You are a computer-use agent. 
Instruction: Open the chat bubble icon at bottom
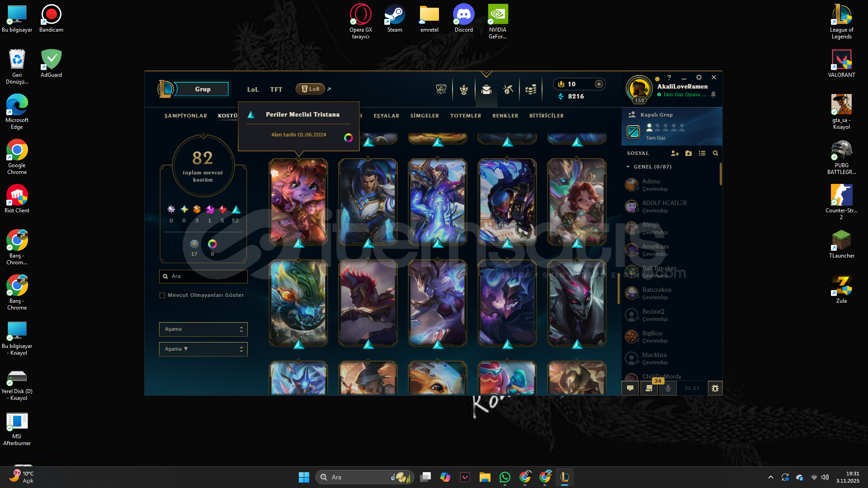click(x=630, y=388)
